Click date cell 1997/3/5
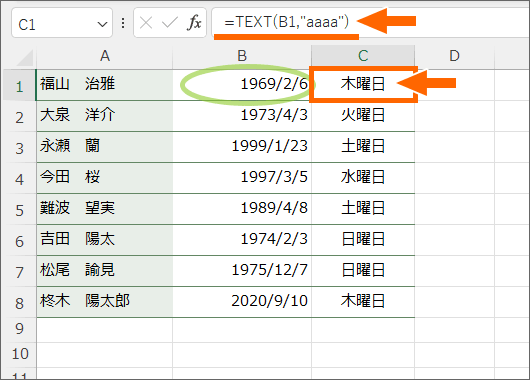Viewport: 530px width, 380px height. point(242,178)
